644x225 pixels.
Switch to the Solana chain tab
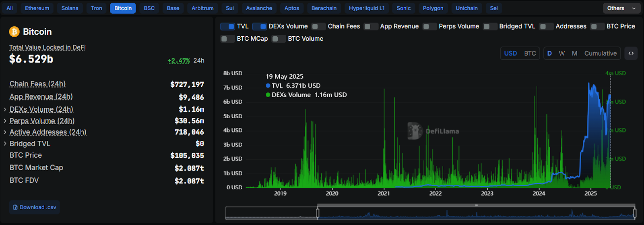coord(70,8)
